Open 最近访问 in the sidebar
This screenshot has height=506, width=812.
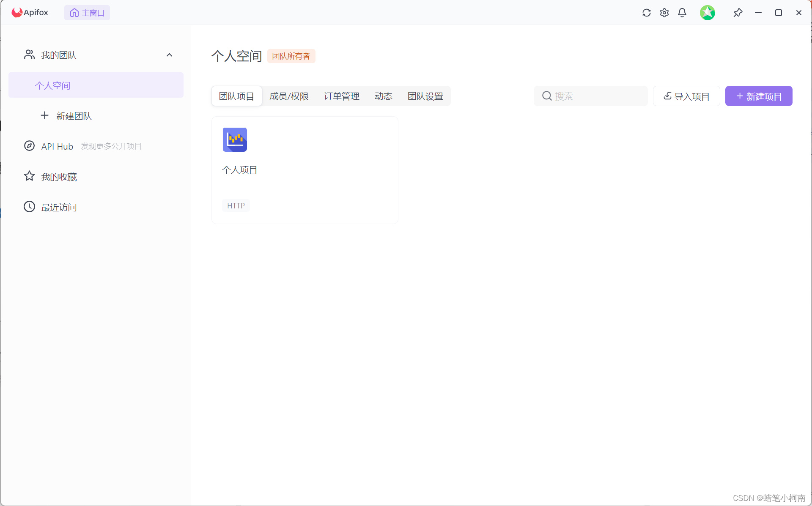click(x=59, y=207)
